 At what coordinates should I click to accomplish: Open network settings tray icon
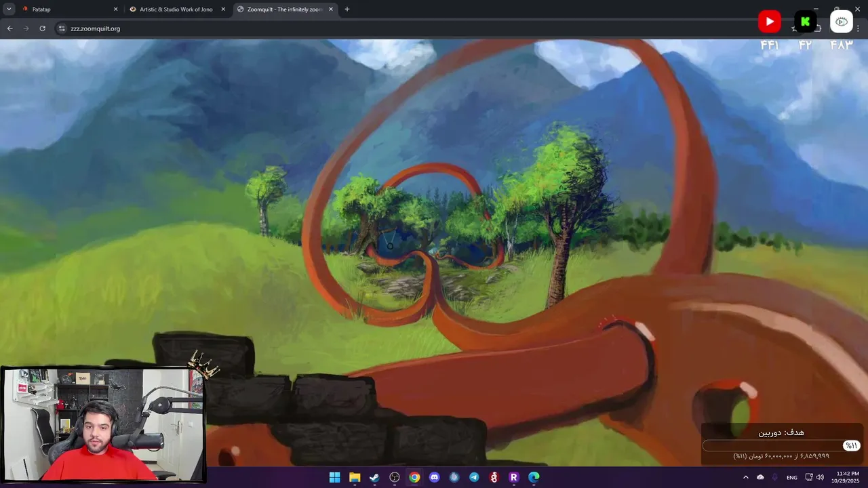pos(809,477)
